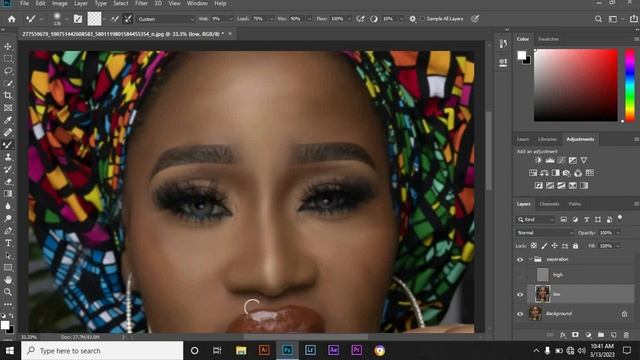640x360 pixels.
Task: Select the Eyedropper tool
Action: point(8,120)
